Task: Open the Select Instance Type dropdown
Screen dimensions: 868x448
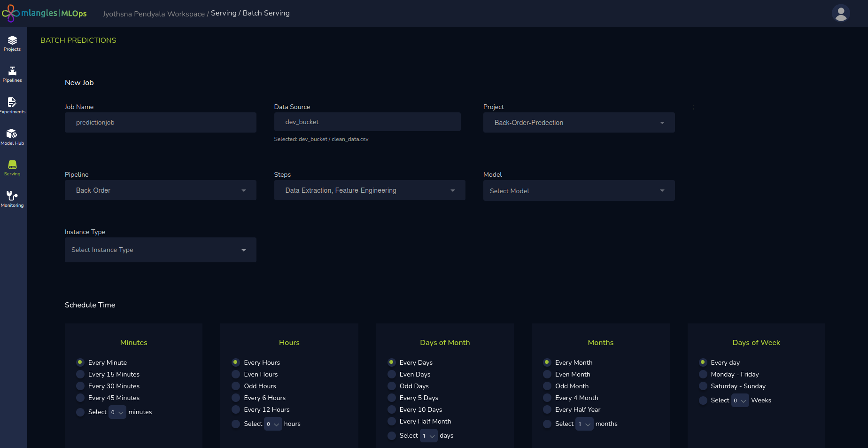Action: tap(160, 250)
